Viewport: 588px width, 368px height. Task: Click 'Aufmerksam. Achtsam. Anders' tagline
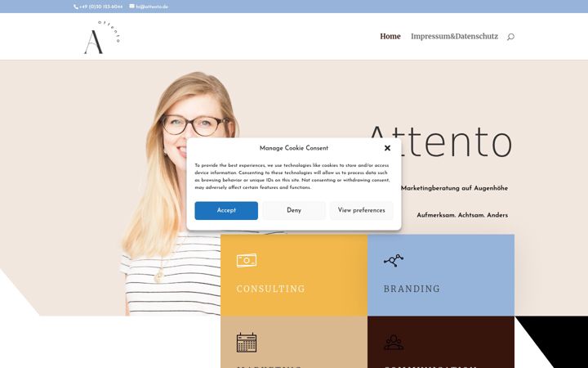462,215
